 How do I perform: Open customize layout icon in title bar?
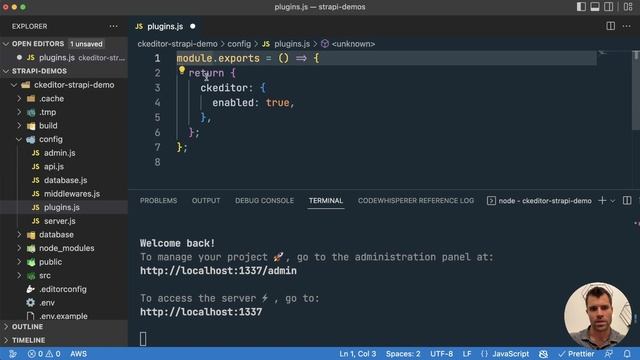pos(628,7)
